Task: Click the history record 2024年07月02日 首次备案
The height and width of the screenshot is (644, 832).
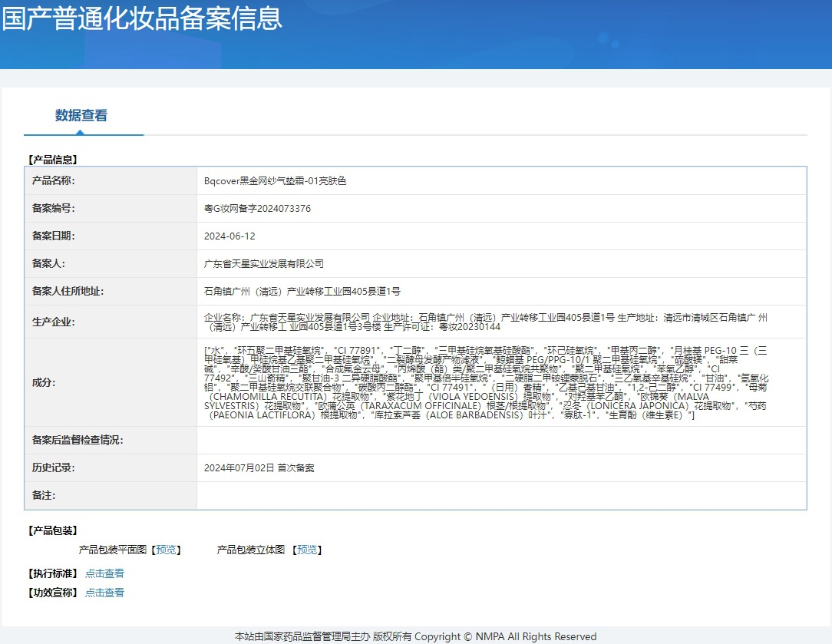Action: [x=259, y=468]
